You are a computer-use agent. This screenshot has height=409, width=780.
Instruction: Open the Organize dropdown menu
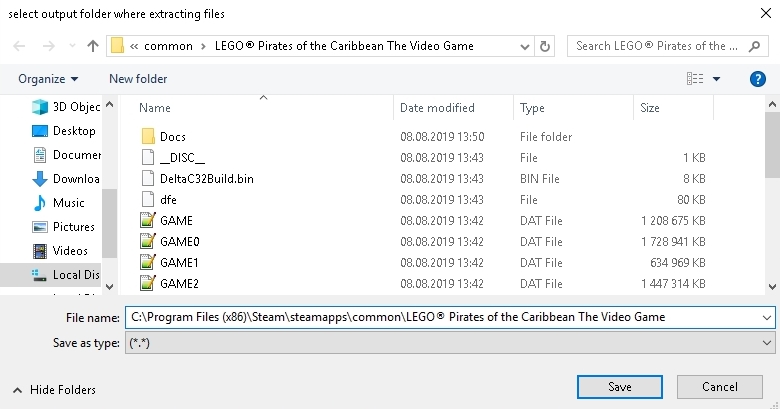(x=48, y=79)
